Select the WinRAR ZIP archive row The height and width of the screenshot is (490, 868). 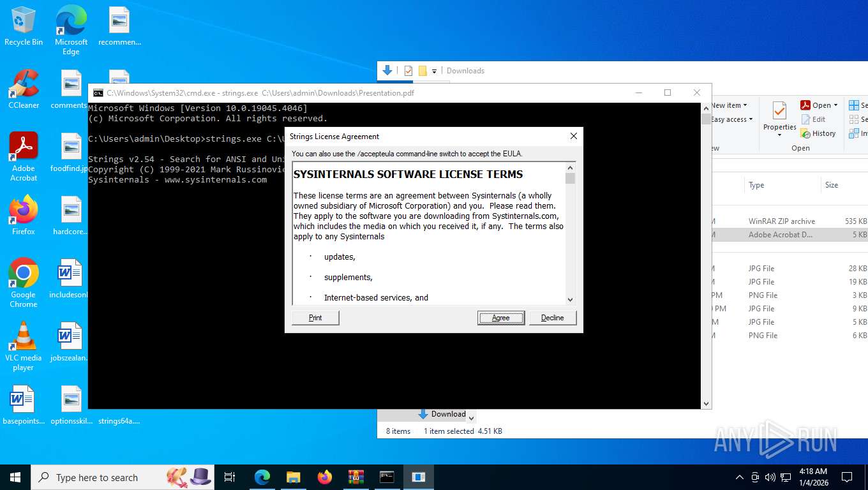point(789,221)
